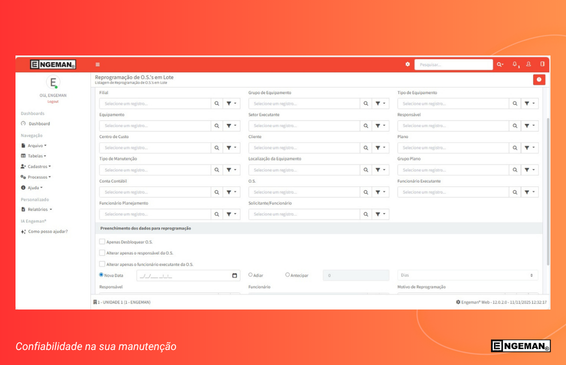
Task: Expand the Arquivo sidebar menu
Action: 34,145
